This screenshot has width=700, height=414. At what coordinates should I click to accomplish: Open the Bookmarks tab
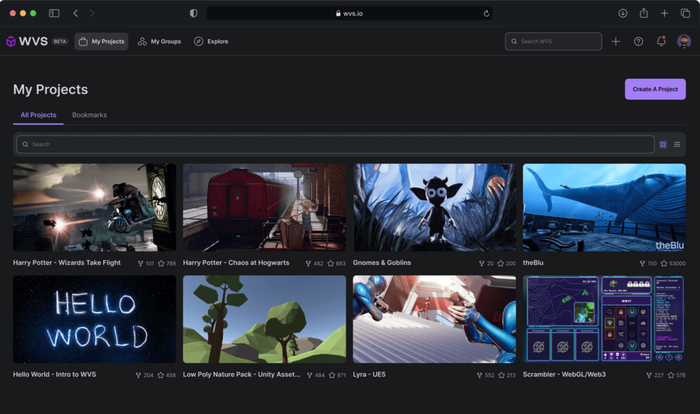pyautogui.click(x=89, y=115)
